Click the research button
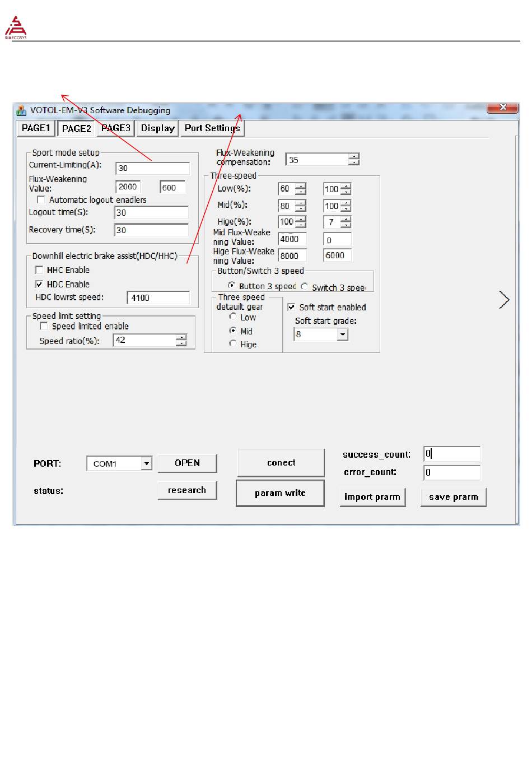 (187, 490)
